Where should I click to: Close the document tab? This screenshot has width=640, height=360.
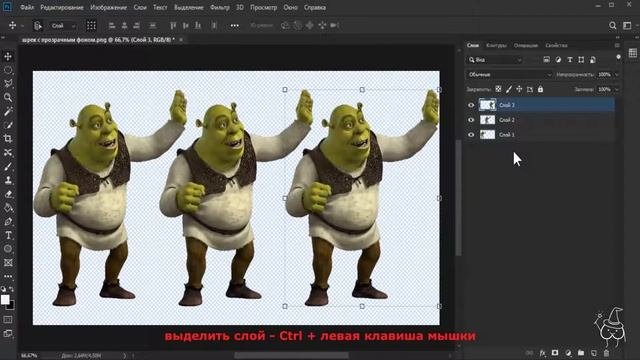(181, 40)
